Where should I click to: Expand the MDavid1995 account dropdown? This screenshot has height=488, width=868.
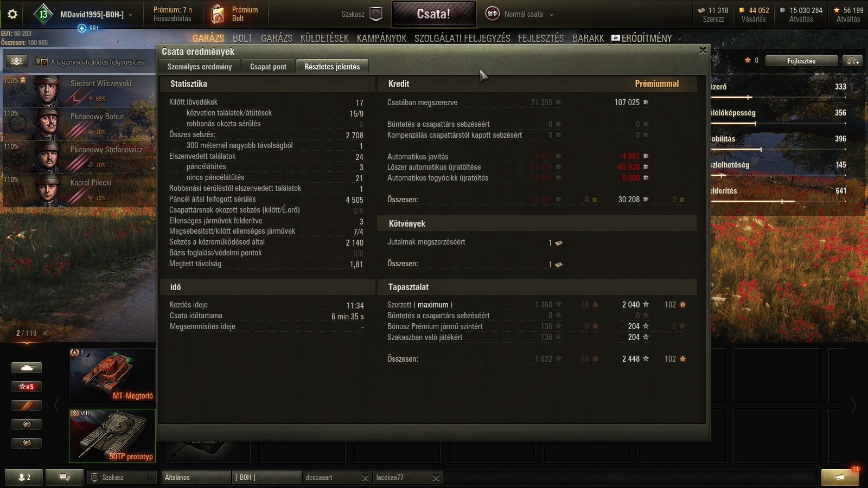click(131, 15)
